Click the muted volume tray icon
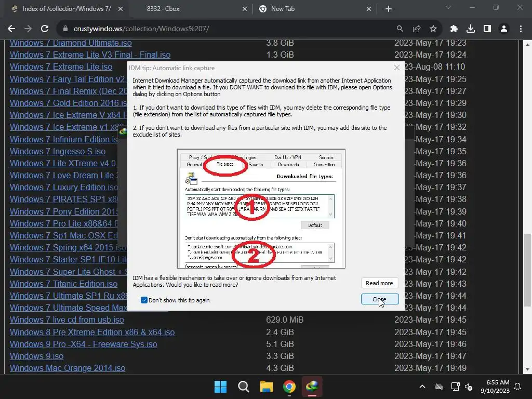This screenshot has width=532, height=399. tap(469, 387)
